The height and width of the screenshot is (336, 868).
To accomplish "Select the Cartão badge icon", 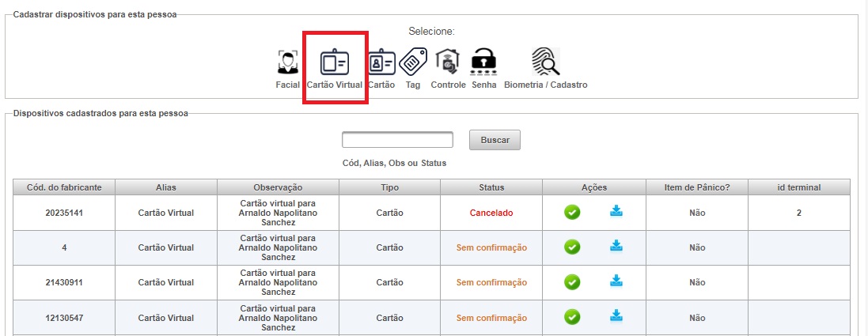I will coord(382,62).
